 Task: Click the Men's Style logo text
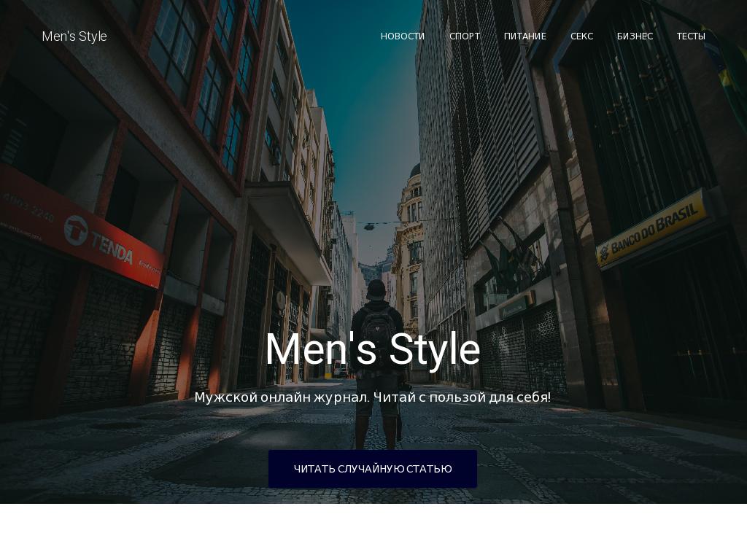coord(74,36)
